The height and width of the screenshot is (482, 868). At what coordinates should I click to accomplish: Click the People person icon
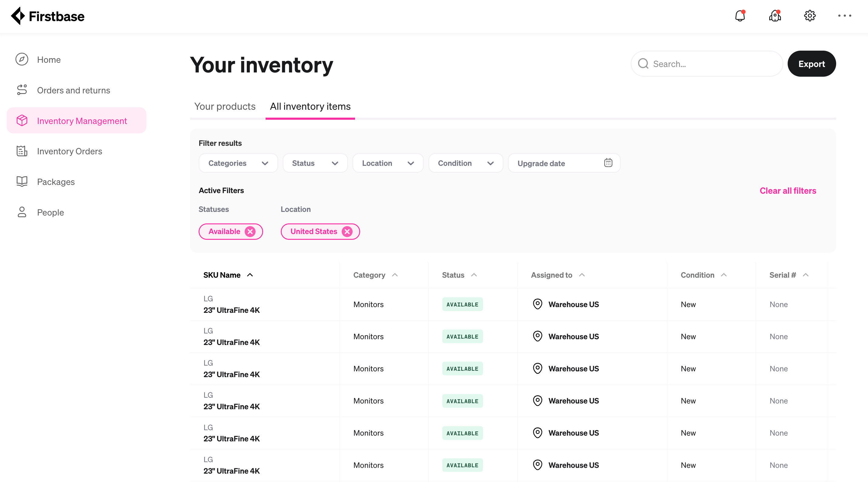[x=22, y=212]
